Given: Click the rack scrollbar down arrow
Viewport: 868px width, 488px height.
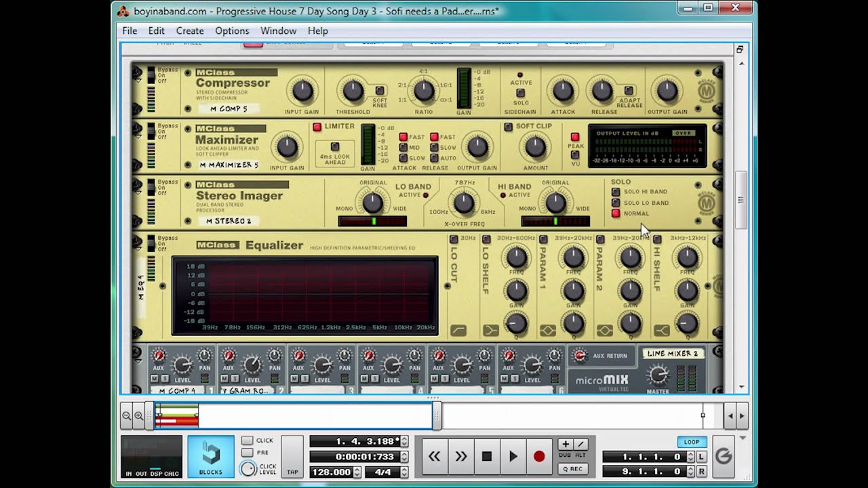Looking at the screenshot, I should click(x=741, y=387).
